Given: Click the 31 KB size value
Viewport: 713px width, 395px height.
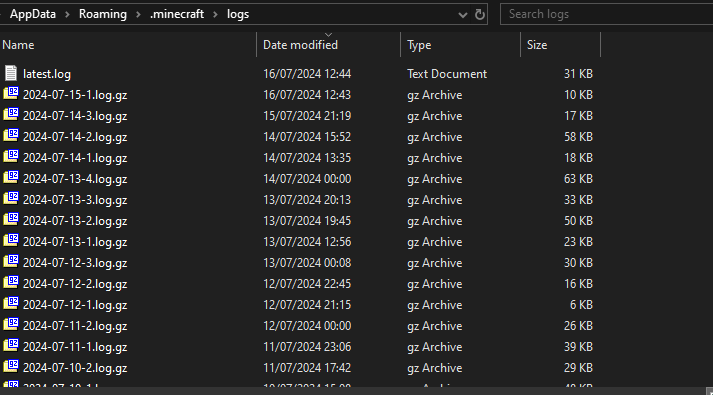Looking at the screenshot, I should pos(578,74).
